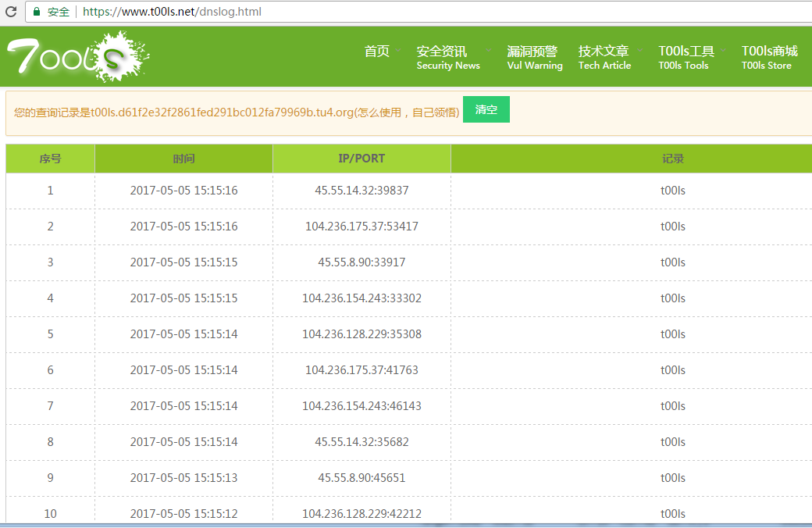
Task: Select IP cell 45.55.14.32:39837
Action: click(361, 190)
